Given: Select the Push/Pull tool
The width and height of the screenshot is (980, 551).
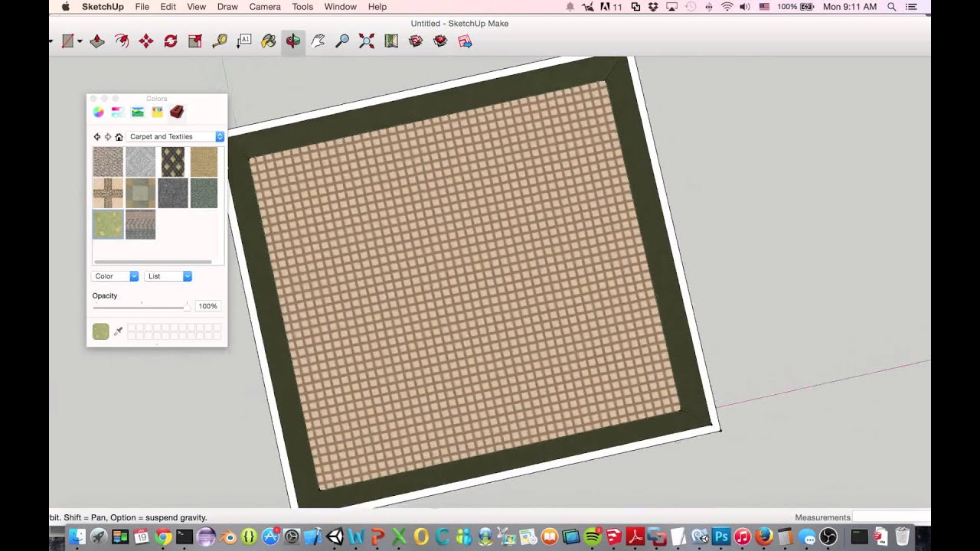Looking at the screenshot, I should click(97, 41).
